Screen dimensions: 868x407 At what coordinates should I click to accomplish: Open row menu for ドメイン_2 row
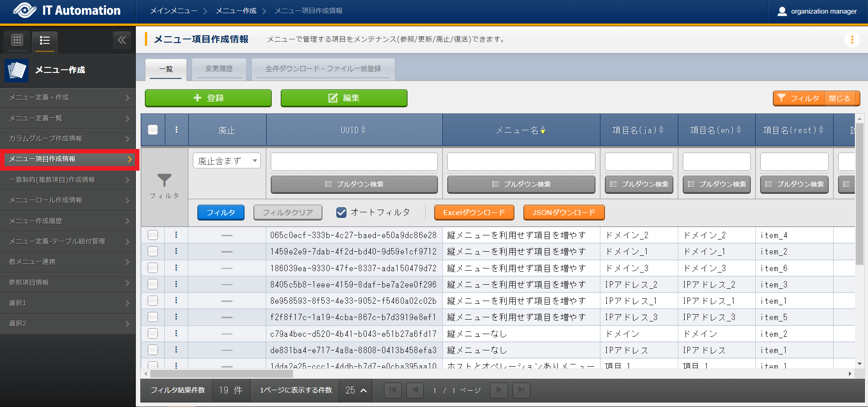176,235
